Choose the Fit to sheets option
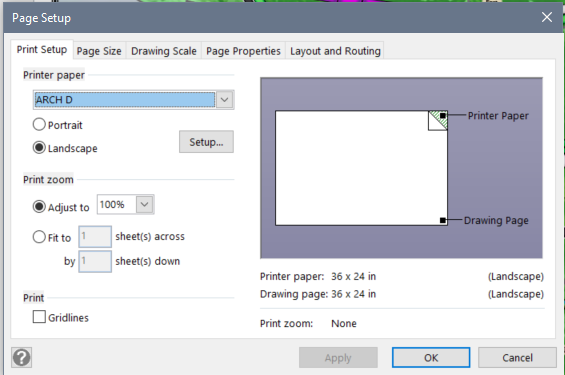Image resolution: width=565 pixels, height=375 pixels. 39,237
